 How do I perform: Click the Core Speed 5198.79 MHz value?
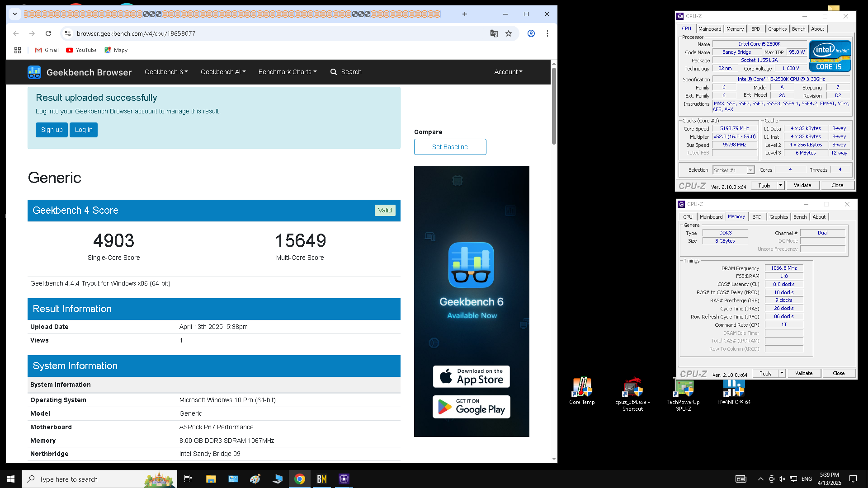(735, 129)
